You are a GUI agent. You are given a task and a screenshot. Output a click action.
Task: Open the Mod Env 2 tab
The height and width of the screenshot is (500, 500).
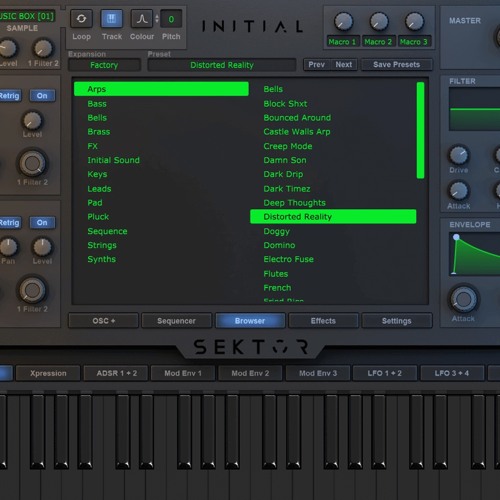coord(250,373)
